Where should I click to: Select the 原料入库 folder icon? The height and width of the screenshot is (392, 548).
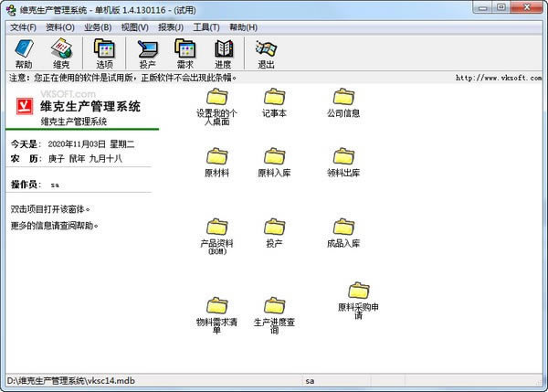tap(274, 156)
